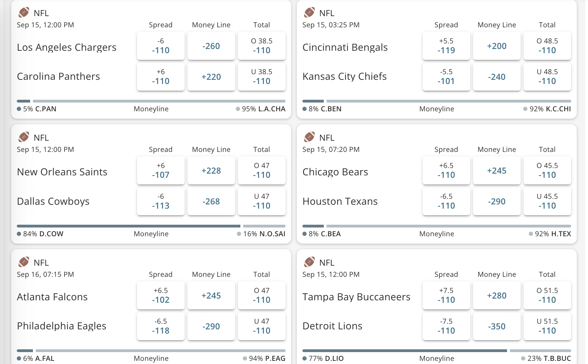Image resolution: width=588 pixels, height=364 pixels.
Task: Choose Under 47 total in Saints-Cowboys game
Action: (262, 201)
